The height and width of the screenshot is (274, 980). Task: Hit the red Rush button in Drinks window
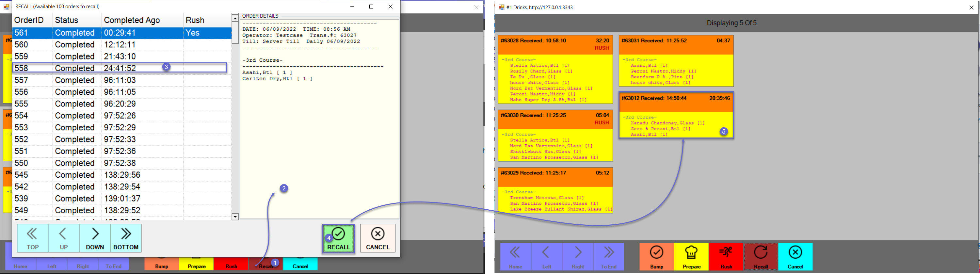726,256
